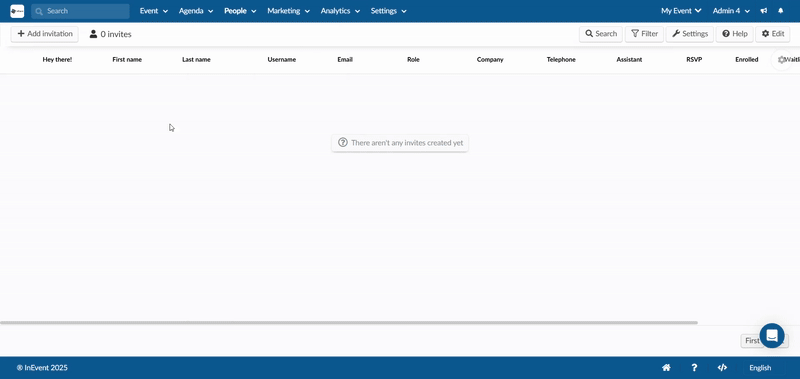Image resolution: width=800 pixels, height=379 pixels.
Task: Click "There aren't any invites created yet" notice
Action: [400, 143]
